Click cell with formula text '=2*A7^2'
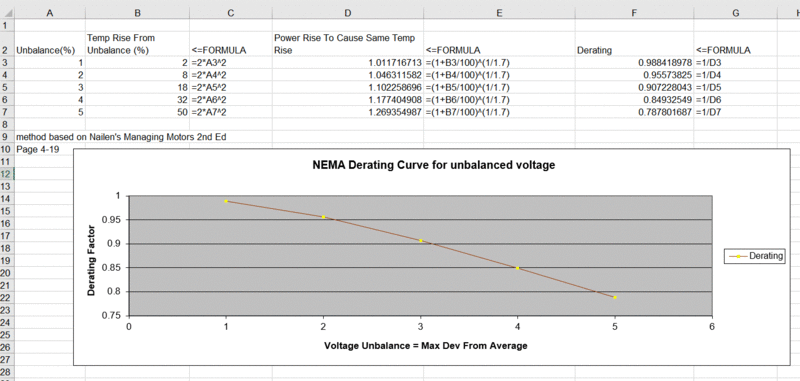Viewport: 800px width, 381px height. [x=231, y=112]
